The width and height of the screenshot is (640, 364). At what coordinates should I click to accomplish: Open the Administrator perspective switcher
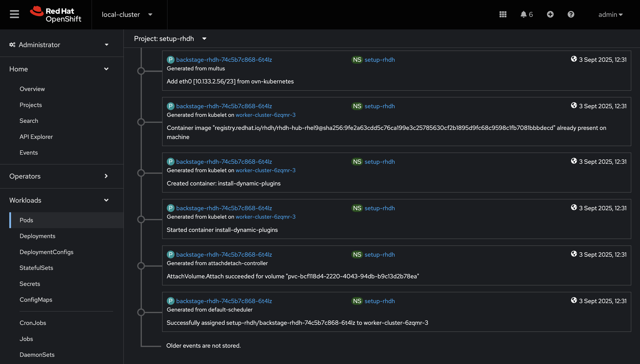click(x=59, y=45)
